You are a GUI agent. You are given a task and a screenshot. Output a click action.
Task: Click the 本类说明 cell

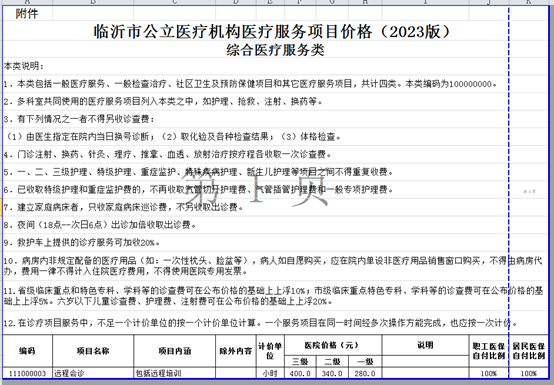click(x=24, y=66)
